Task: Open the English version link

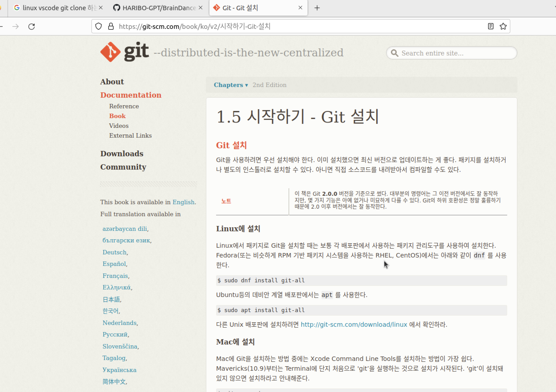Action: 183,202
